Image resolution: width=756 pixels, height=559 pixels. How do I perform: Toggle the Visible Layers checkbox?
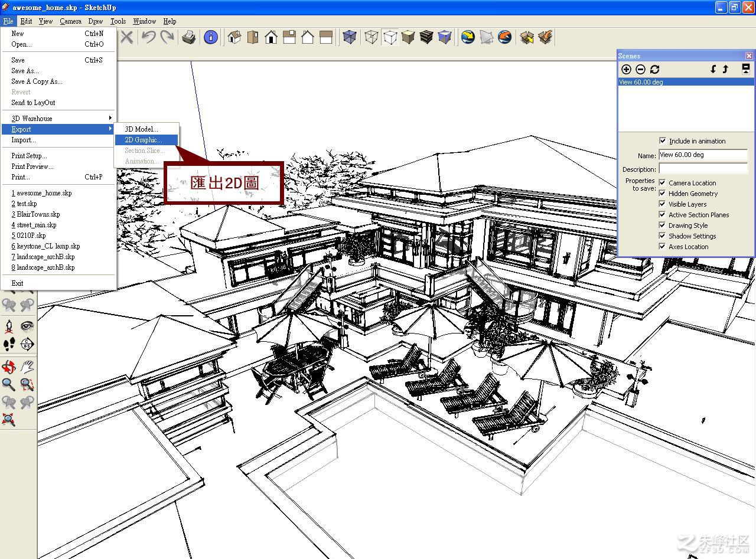[663, 204]
